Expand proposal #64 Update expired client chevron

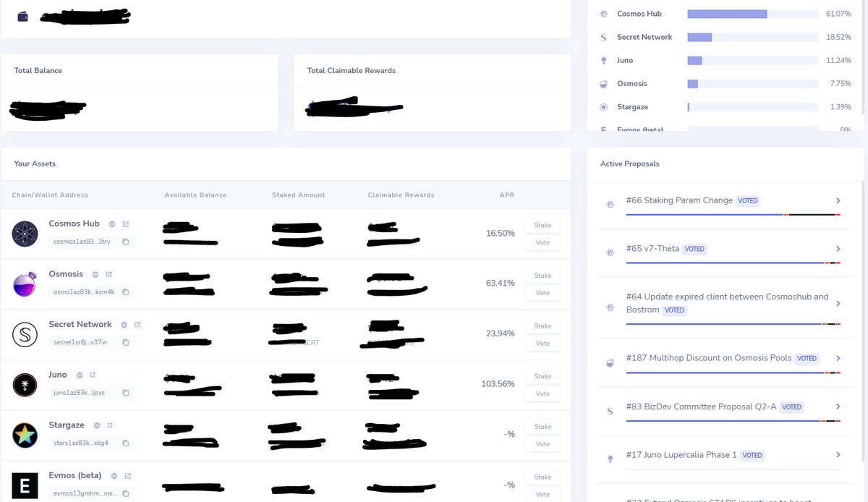click(838, 304)
